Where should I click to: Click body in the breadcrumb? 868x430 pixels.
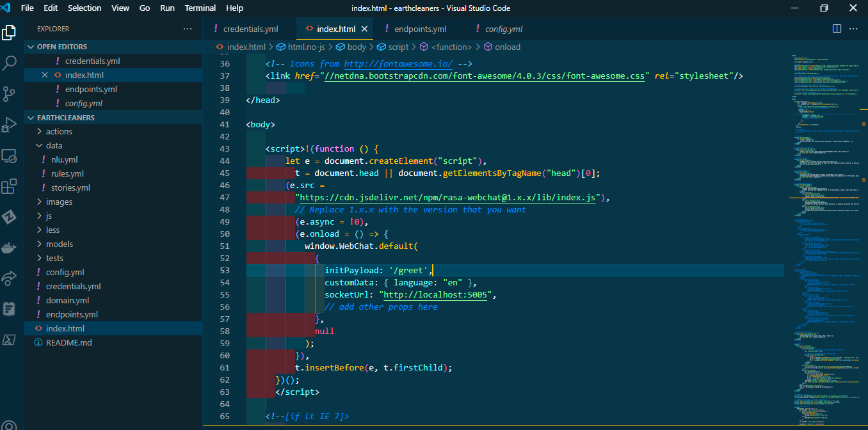tap(351, 47)
